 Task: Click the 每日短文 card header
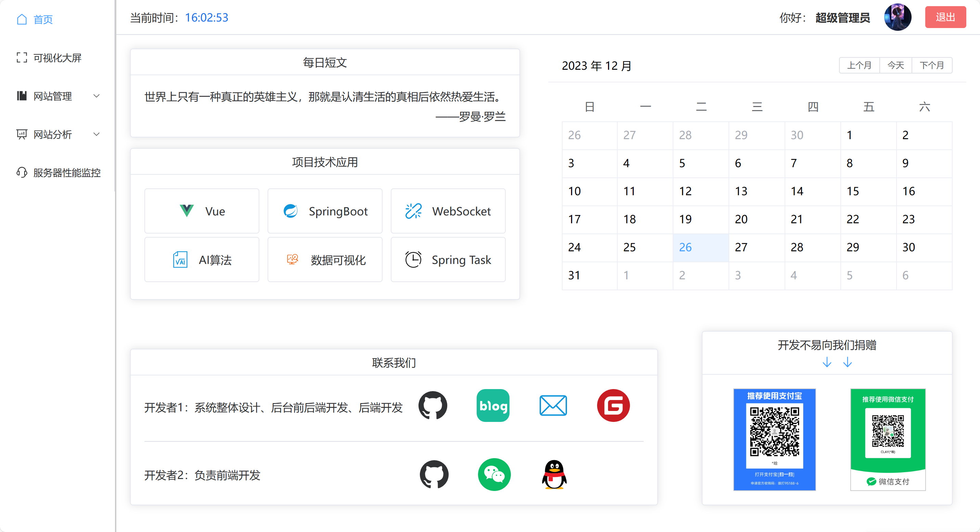(325, 62)
